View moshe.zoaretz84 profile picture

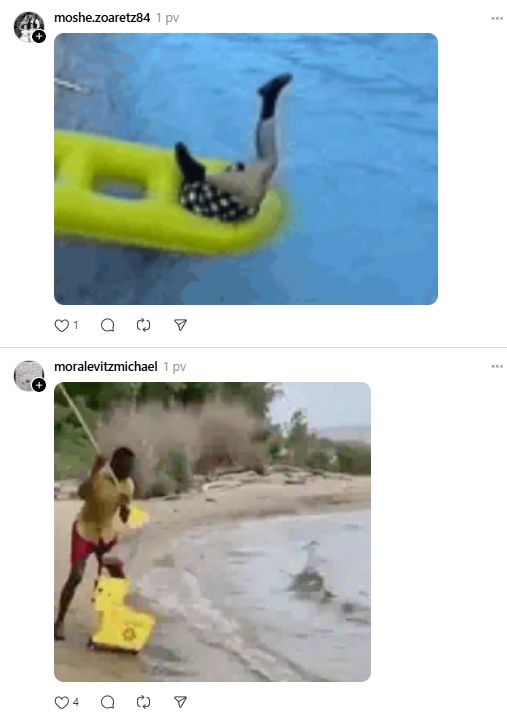[29, 27]
